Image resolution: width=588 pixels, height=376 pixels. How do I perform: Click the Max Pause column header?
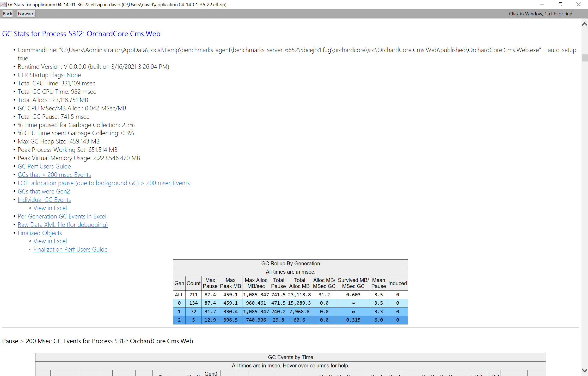[x=210, y=283]
